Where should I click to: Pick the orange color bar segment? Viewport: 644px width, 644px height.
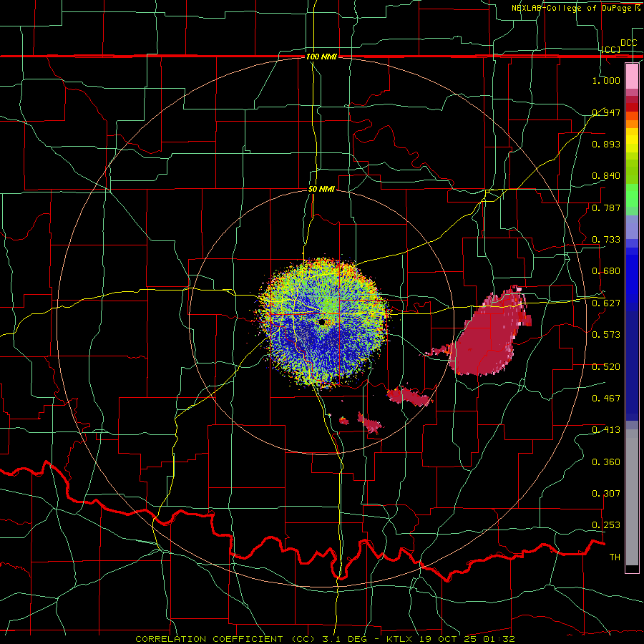[x=632, y=124]
